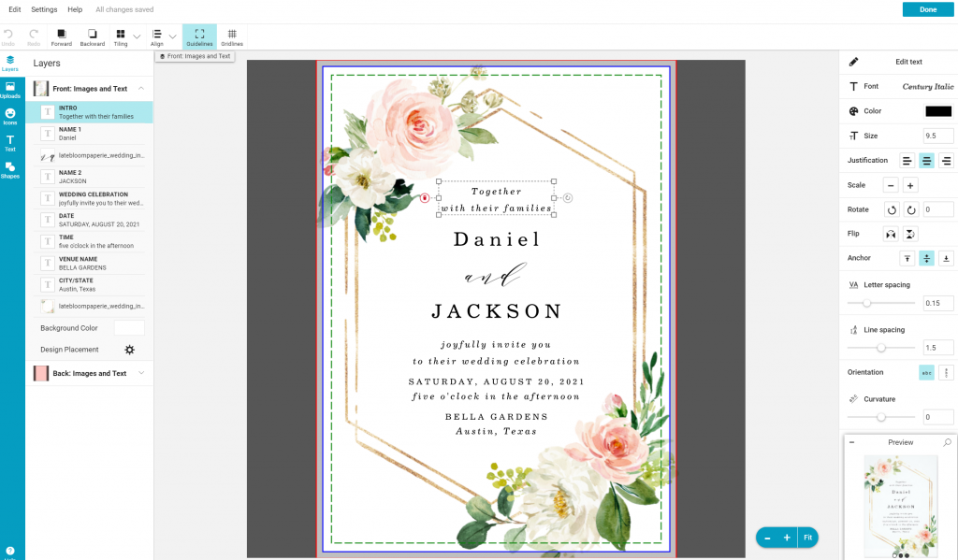Click the font Size input field

click(937, 136)
